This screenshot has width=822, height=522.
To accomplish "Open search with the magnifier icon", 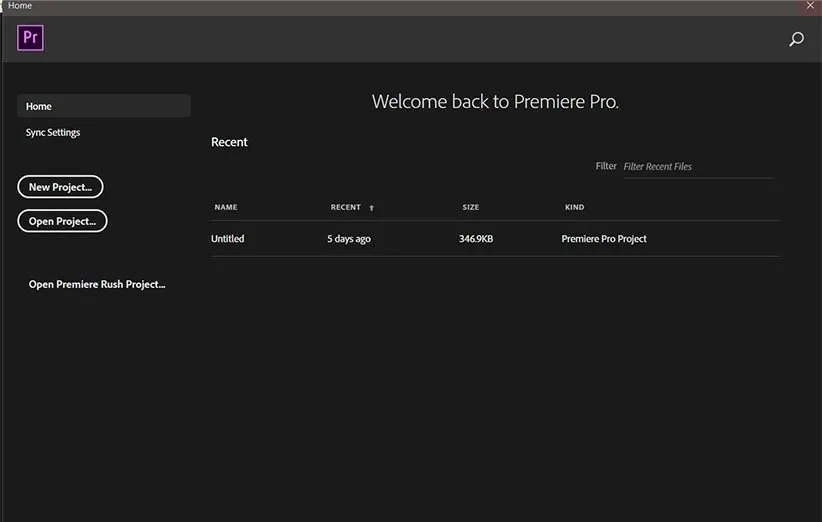I will click(796, 40).
